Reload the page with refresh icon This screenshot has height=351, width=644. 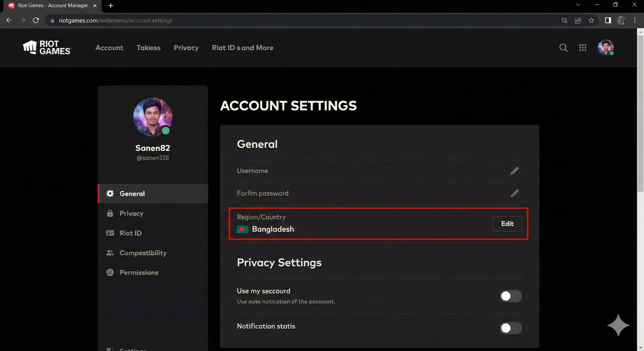[x=36, y=21]
